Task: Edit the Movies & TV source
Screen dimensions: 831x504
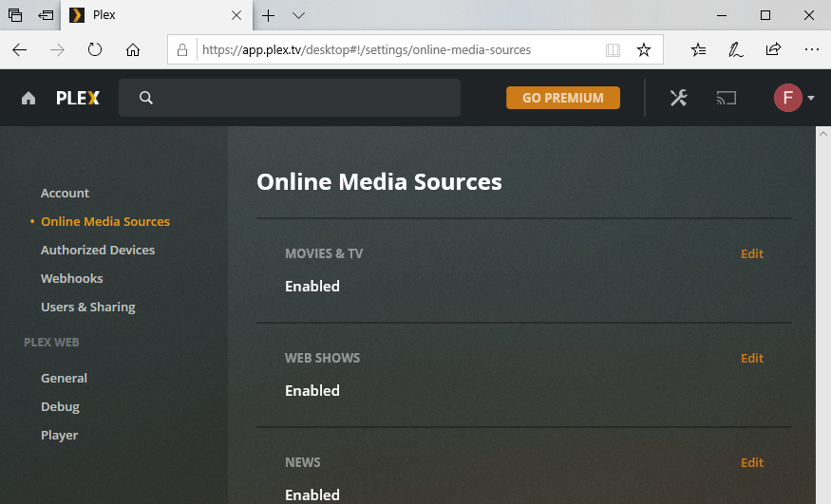Action: point(752,253)
